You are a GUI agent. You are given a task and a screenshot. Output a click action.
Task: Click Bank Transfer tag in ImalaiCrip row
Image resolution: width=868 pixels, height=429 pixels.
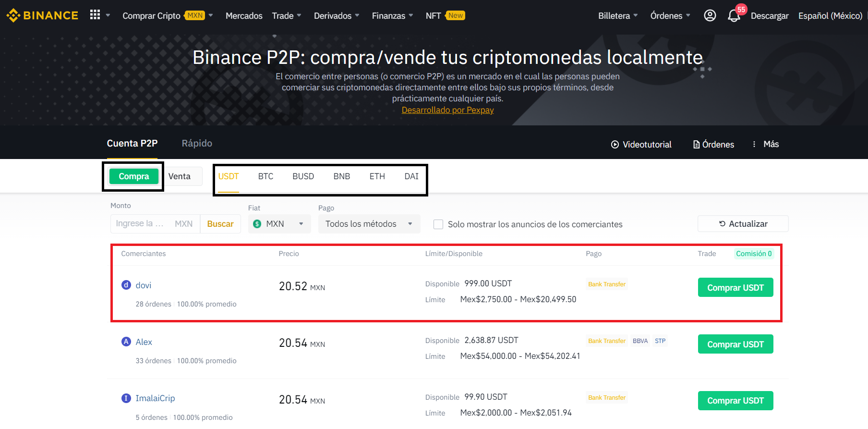(x=607, y=398)
